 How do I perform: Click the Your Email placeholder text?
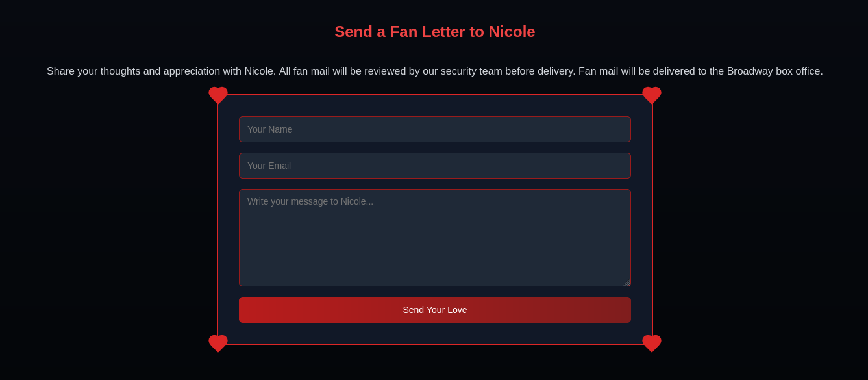point(269,166)
